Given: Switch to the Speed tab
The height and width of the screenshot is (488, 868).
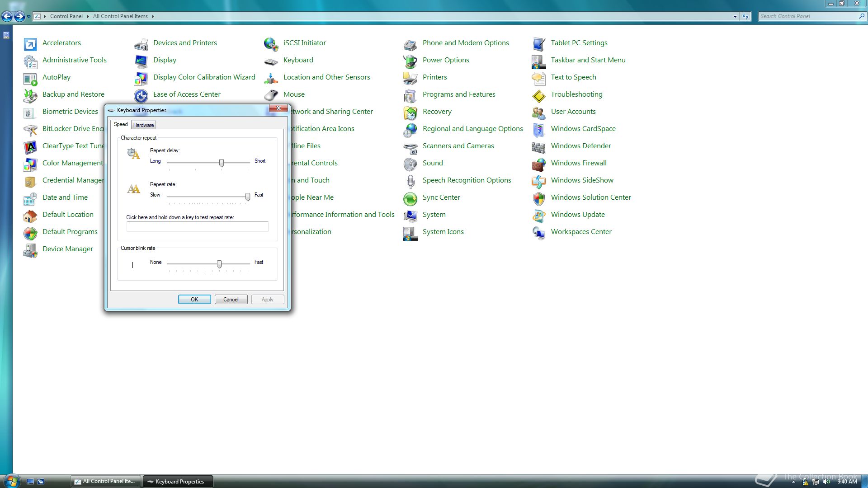Looking at the screenshot, I should pyautogui.click(x=121, y=124).
